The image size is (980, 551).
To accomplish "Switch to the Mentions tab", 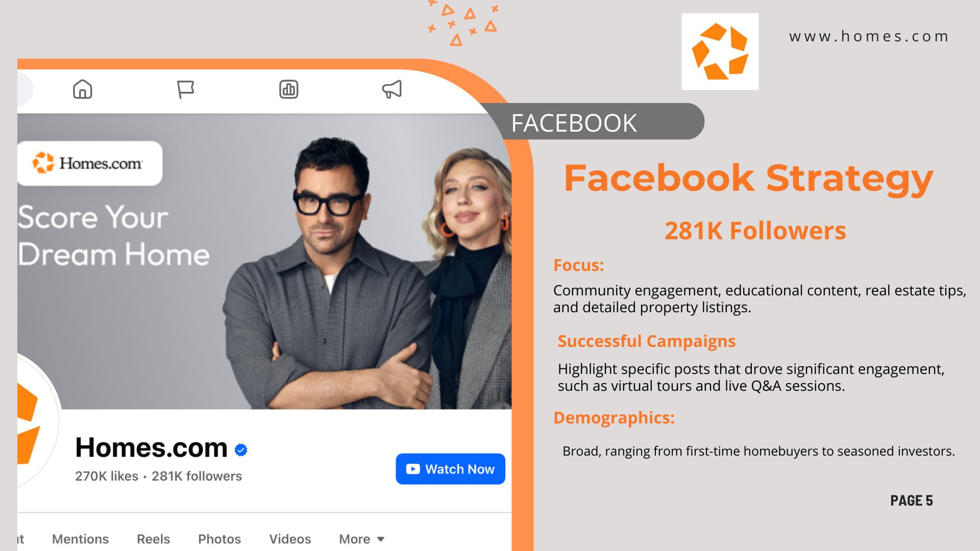I will tap(80, 539).
